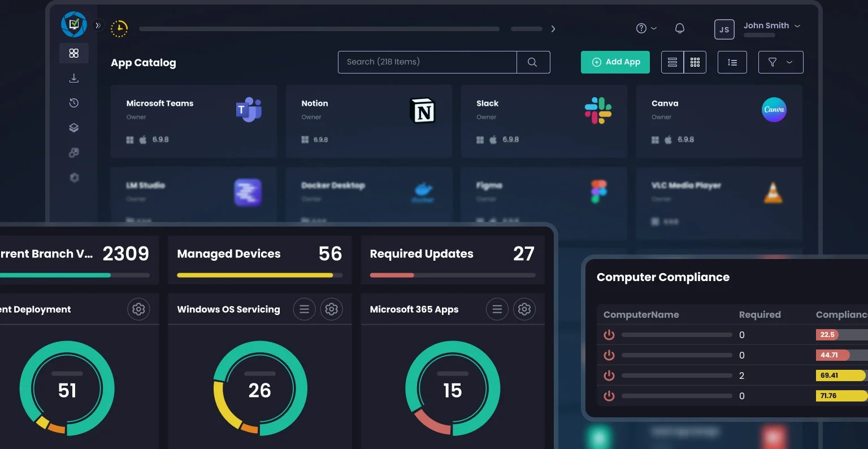Click the search magnifier icon
This screenshot has height=449, width=868.
click(x=532, y=62)
